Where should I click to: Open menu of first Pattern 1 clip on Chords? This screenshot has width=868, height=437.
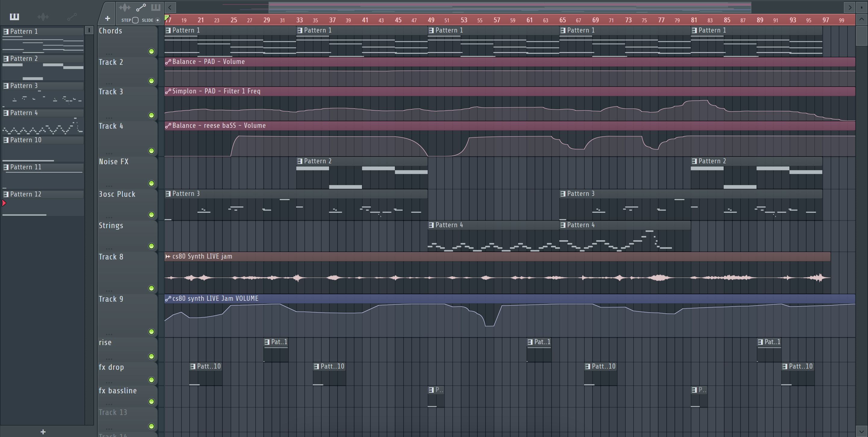[168, 30]
